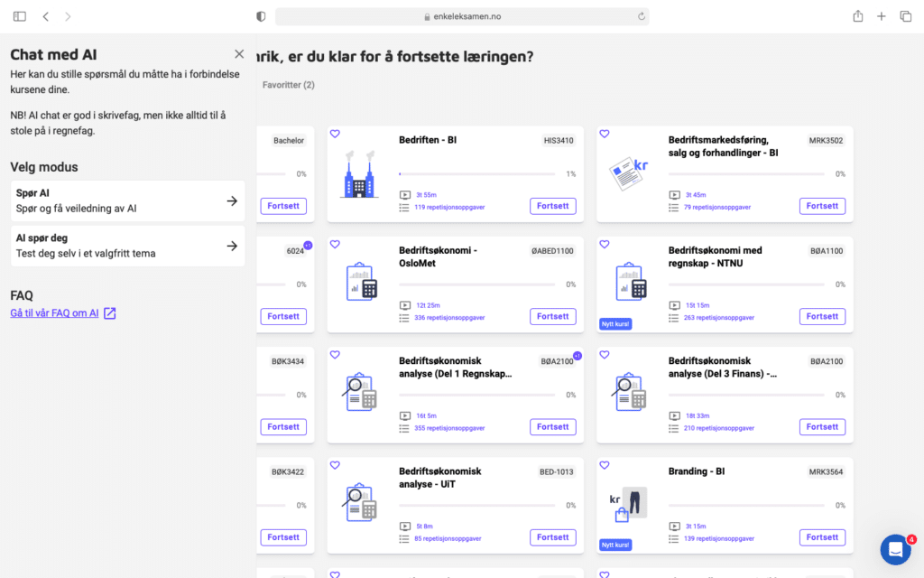This screenshot has width=924, height=578.
Task: Close the Chat med AI panel
Action: point(239,54)
